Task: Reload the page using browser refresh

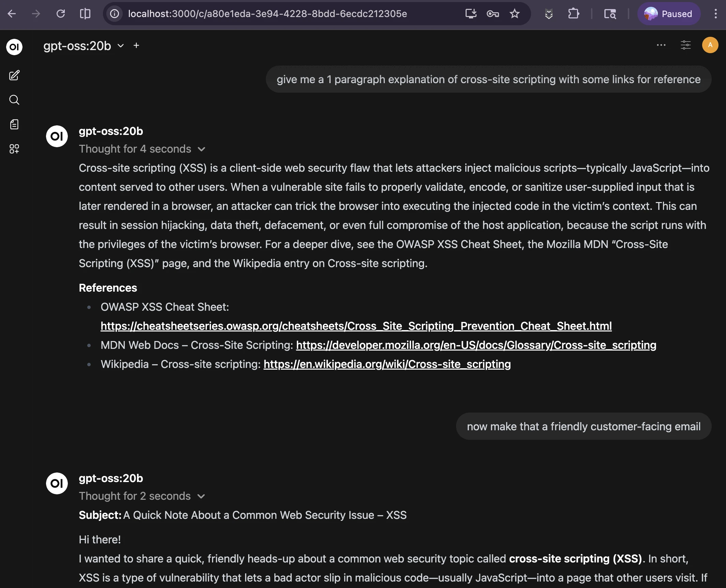Action: click(x=61, y=14)
